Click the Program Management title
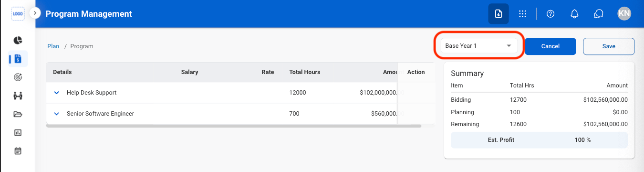 click(x=89, y=14)
